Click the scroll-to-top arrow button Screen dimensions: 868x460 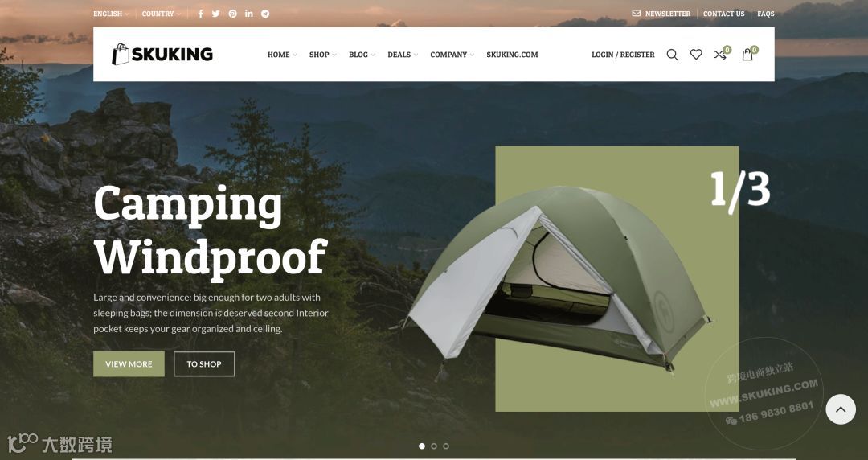click(x=841, y=409)
